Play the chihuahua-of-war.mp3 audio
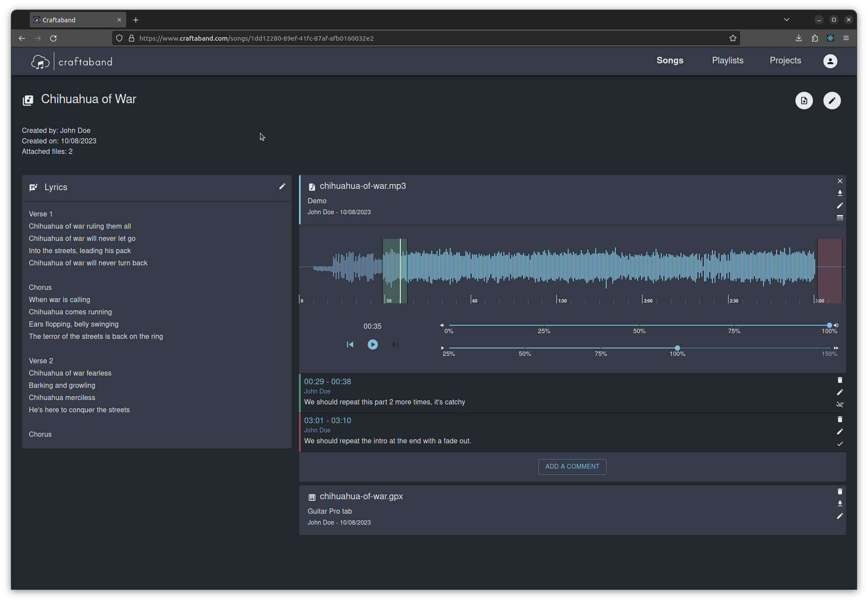868x602 pixels. [x=373, y=344]
